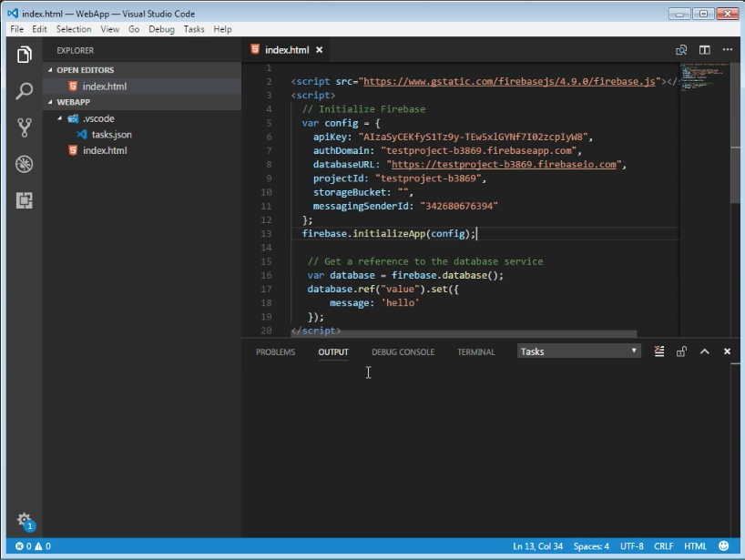The image size is (745, 560).
Task: Click the smiley feedback icon in status bar
Action: [x=724, y=546]
